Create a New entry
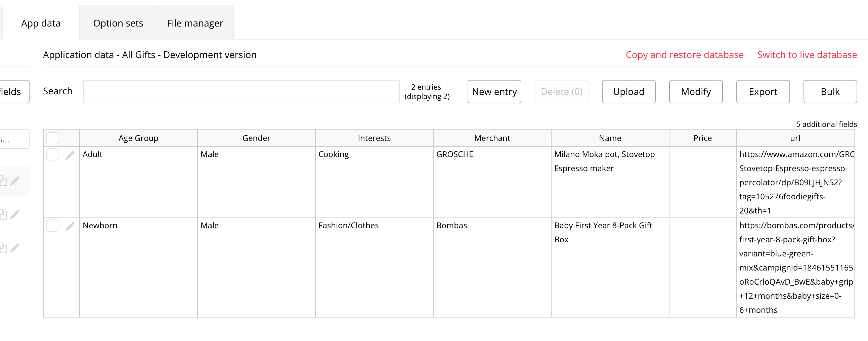This screenshot has height=341, width=868. pos(494,91)
